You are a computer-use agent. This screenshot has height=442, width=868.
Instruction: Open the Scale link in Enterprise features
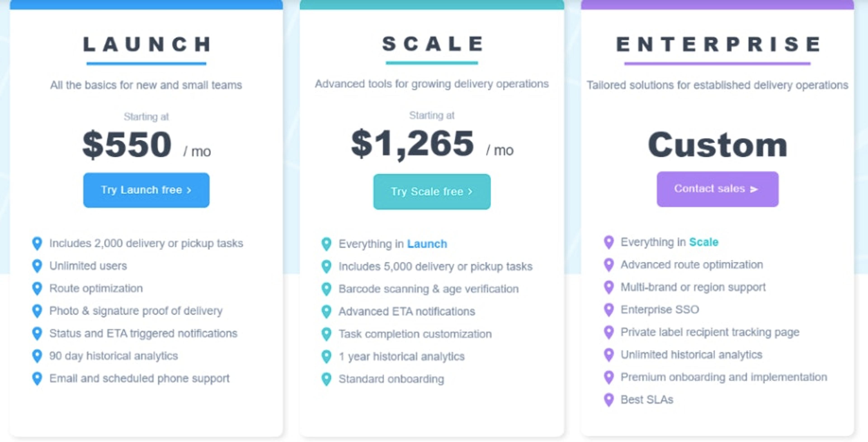[x=704, y=242]
